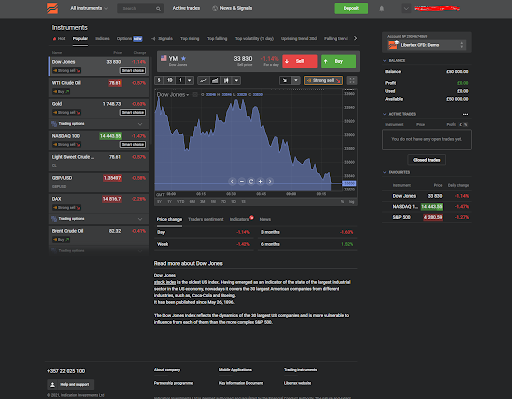Zoom in the chart with plus icon
Image resolution: width=512 pixels, height=399 pixels.
pos(260,181)
